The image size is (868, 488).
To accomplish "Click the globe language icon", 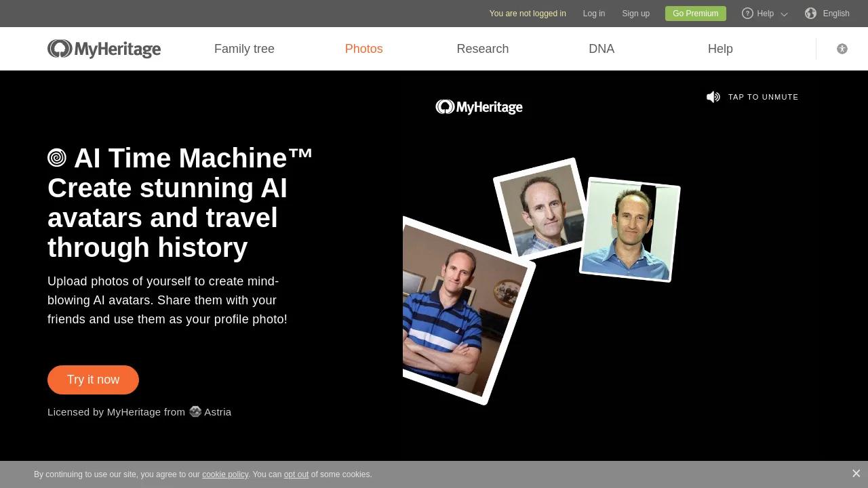I will (811, 14).
